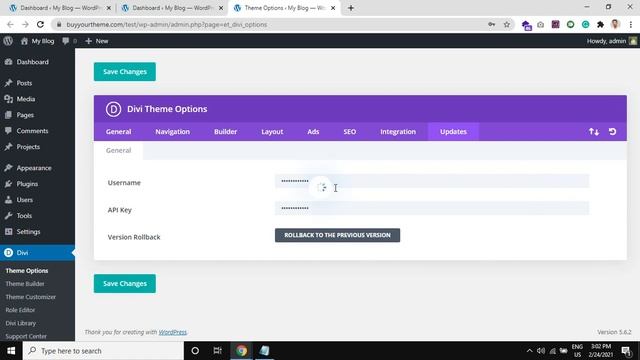
Task: Switch to the SEO tab
Action: [349, 131]
